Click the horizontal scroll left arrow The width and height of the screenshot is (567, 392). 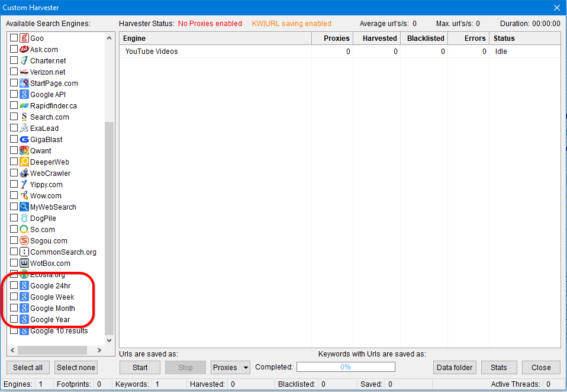[12, 350]
